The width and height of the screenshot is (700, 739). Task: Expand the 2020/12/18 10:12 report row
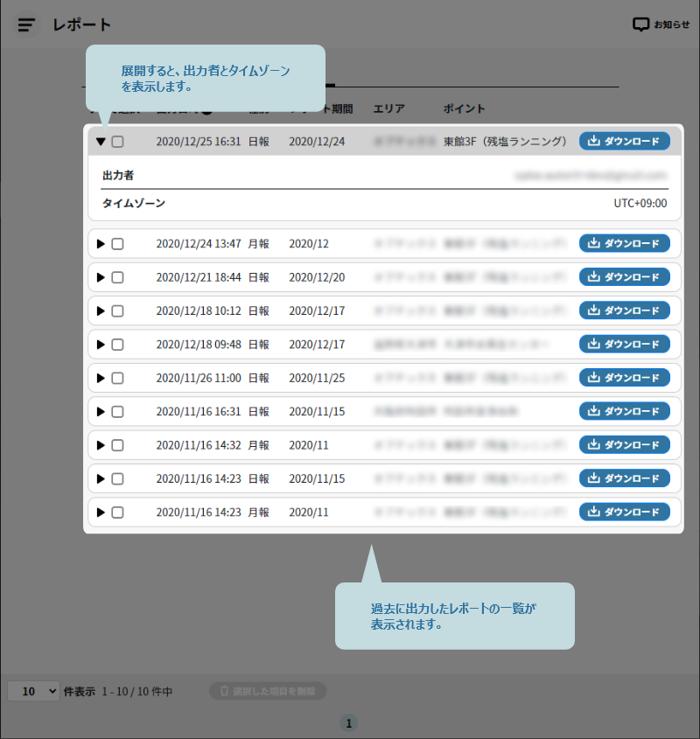[101, 310]
